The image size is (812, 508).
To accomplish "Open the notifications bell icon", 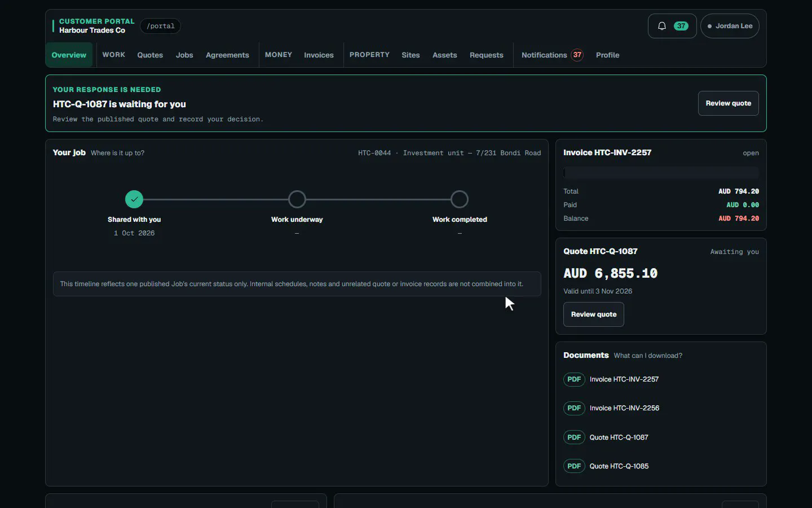I will [x=662, y=26].
